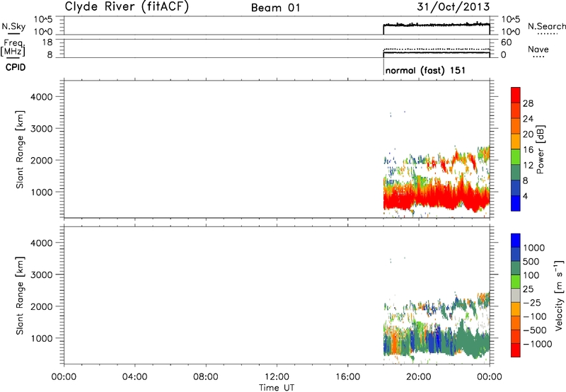566x392 pixels.
Task: Click the blue top of the Velocity colorbar
Action: point(516,240)
